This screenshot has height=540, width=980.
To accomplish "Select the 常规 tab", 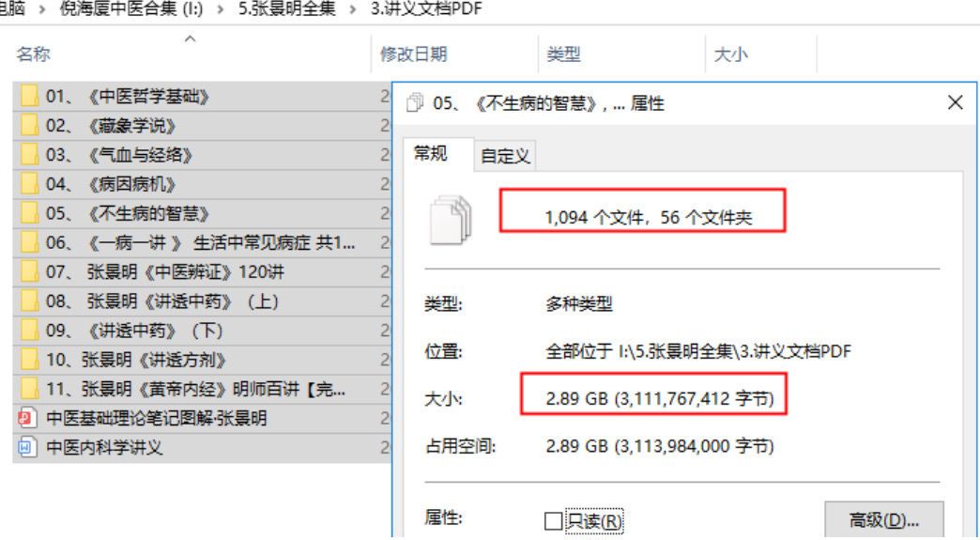I will [x=432, y=155].
